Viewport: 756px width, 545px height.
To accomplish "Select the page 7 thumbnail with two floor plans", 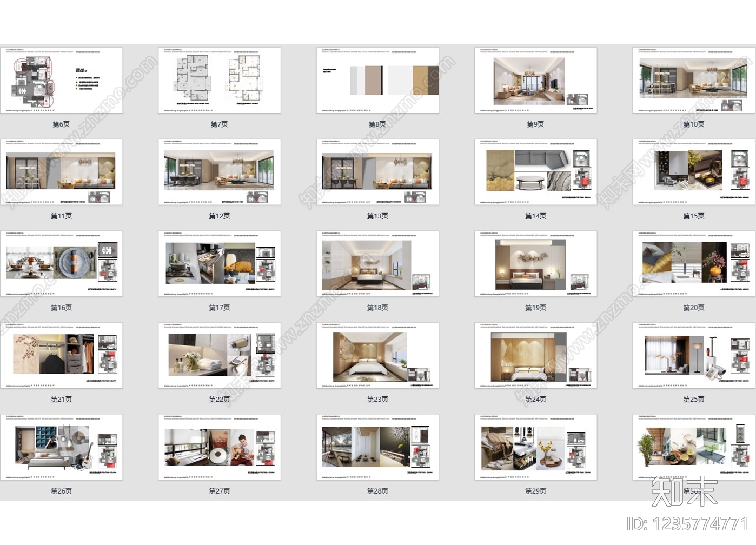I will 220,80.
